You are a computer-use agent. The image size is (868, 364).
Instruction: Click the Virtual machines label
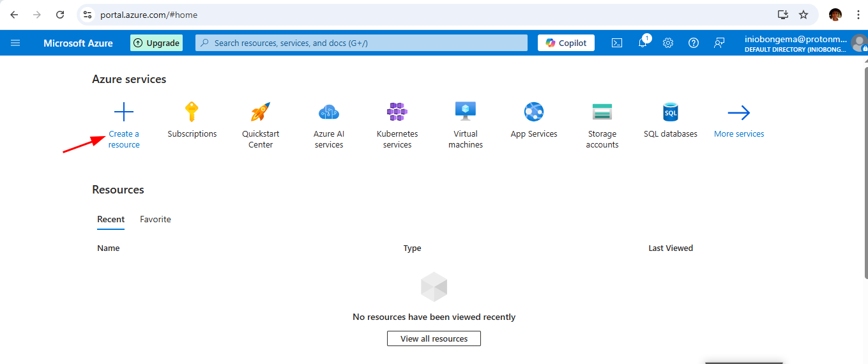coord(466,139)
